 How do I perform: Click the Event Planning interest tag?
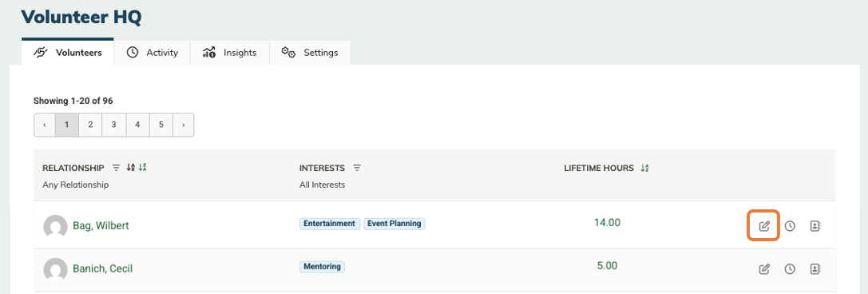pyautogui.click(x=394, y=224)
